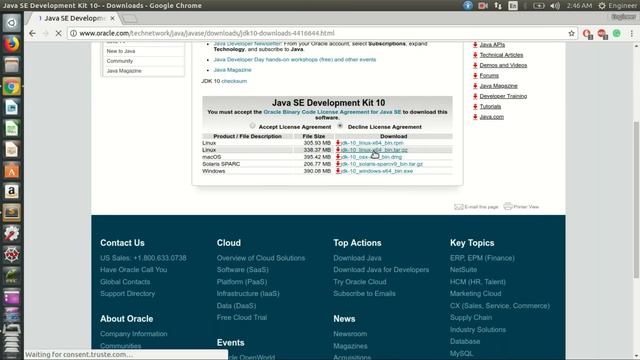Click the browser back arrow

[x=32, y=33]
